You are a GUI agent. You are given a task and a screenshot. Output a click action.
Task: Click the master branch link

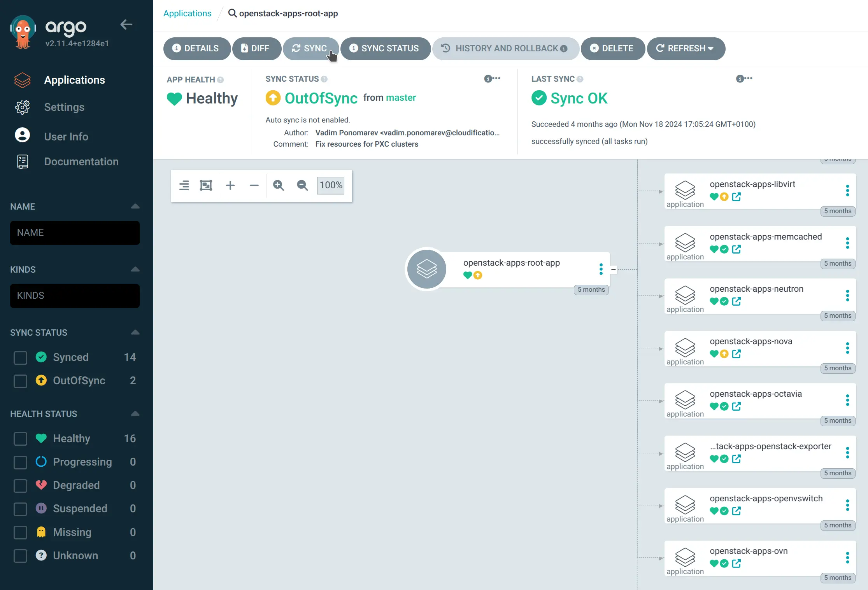[x=401, y=98]
